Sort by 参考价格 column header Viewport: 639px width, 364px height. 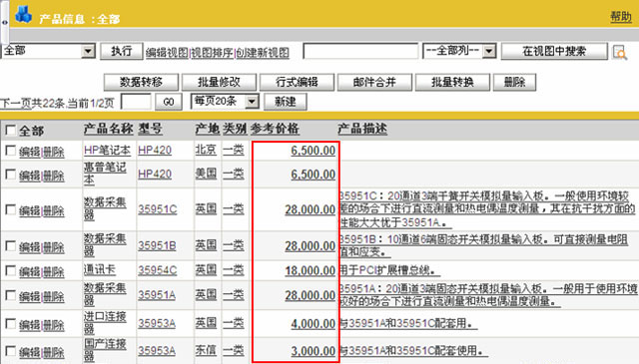pyautogui.click(x=275, y=129)
